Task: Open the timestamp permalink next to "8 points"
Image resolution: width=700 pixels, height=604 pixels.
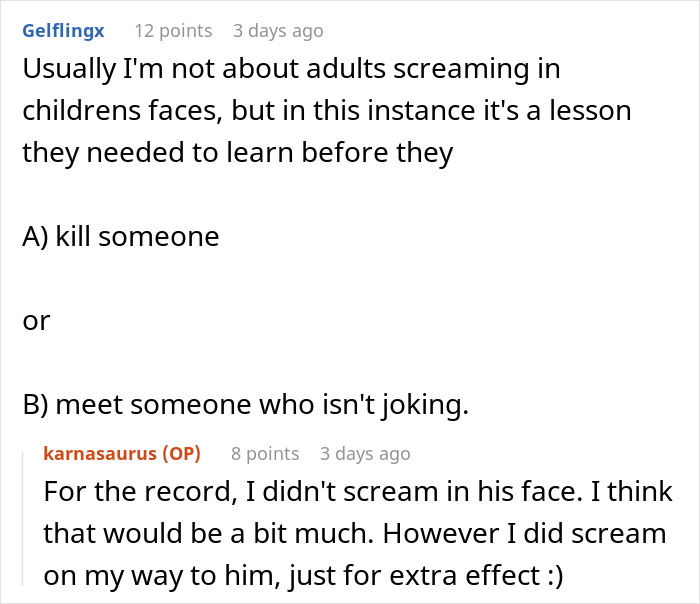Action: tap(365, 454)
